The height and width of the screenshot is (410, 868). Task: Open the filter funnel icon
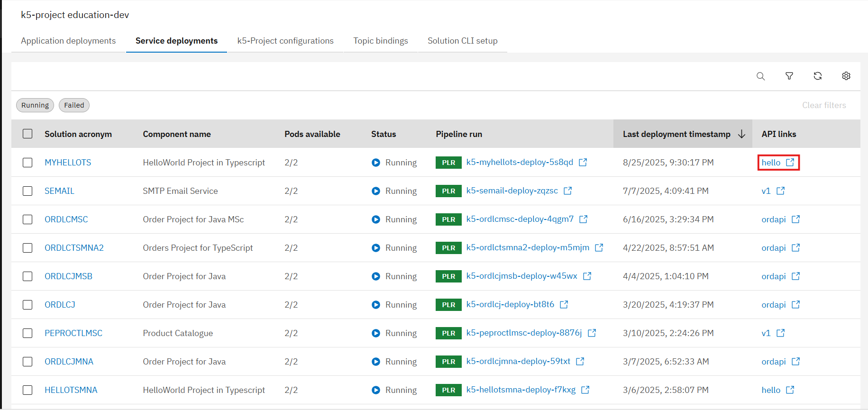pos(789,76)
